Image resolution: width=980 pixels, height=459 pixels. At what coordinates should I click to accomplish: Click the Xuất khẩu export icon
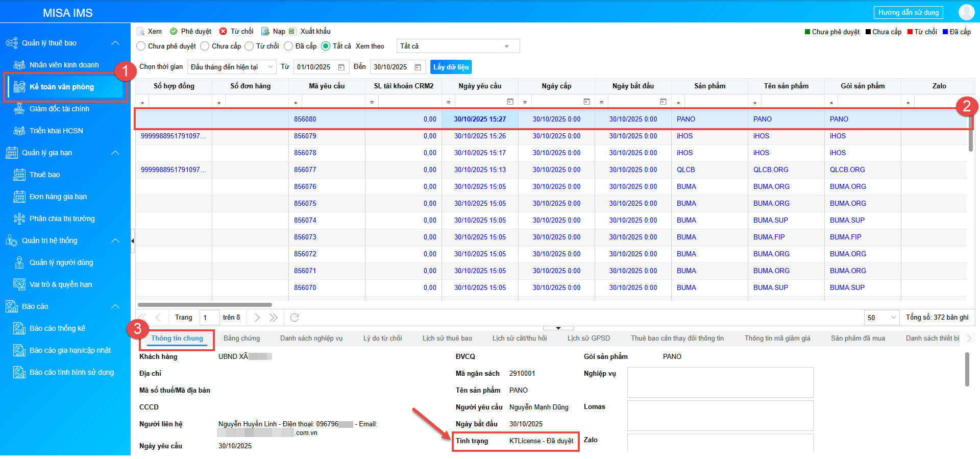292,32
